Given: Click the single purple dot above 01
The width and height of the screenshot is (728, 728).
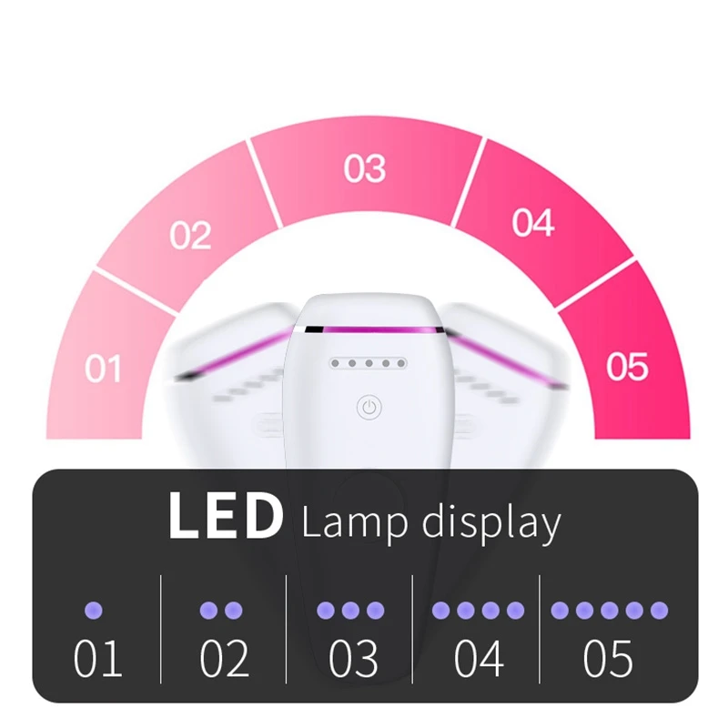Looking at the screenshot, I should coord(94,610).
